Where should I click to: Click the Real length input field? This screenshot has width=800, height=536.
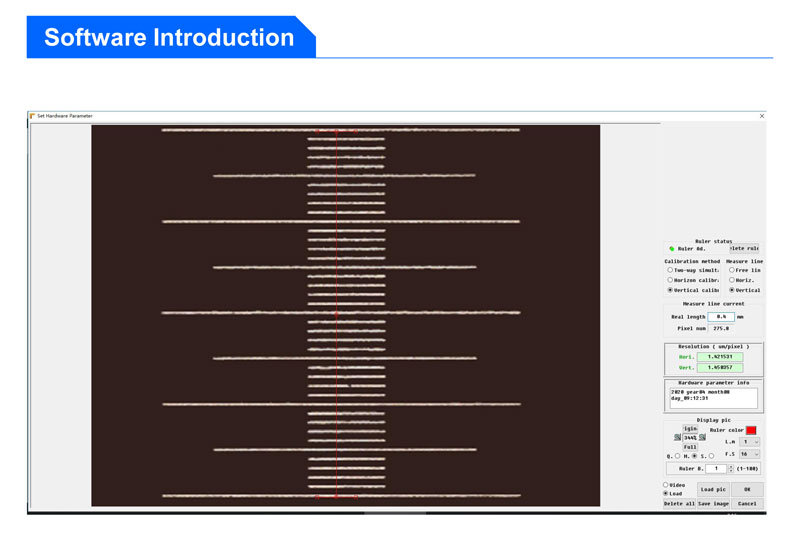click(x=720, y=317)
